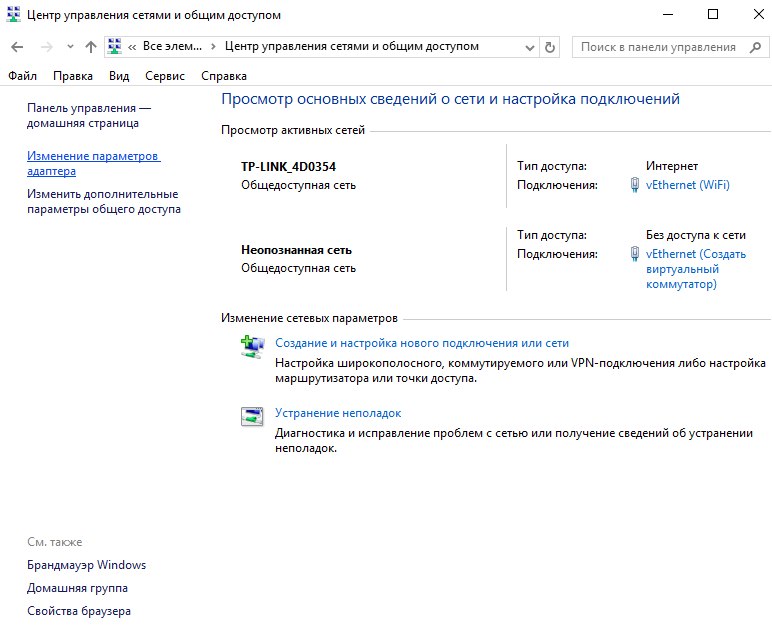The image size is (772, 625).
Task: Open Брандмауэр Windows link
Action: tap(86, 565)
